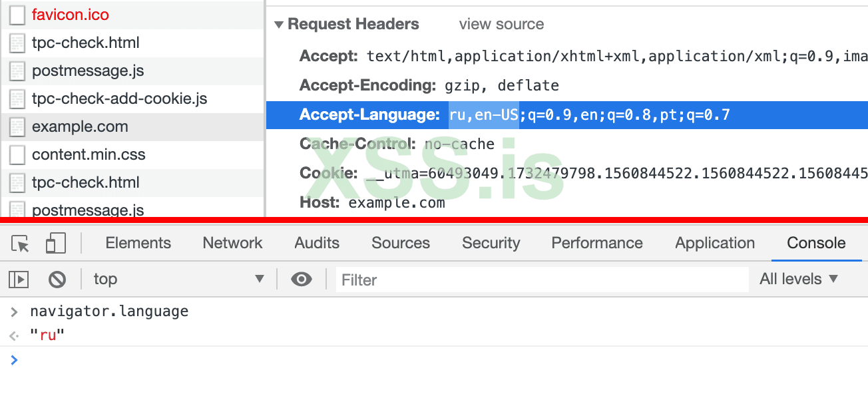This screenshot has width=868, height=404.
Task: Open the Application tab
Action: click(715, 244)
